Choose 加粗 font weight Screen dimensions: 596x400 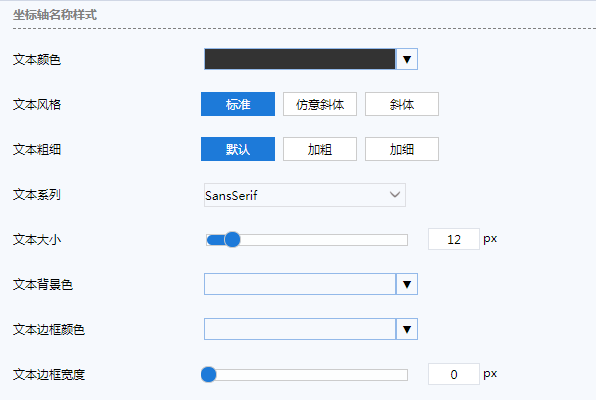pyautogui.click(x=320, y=149)
